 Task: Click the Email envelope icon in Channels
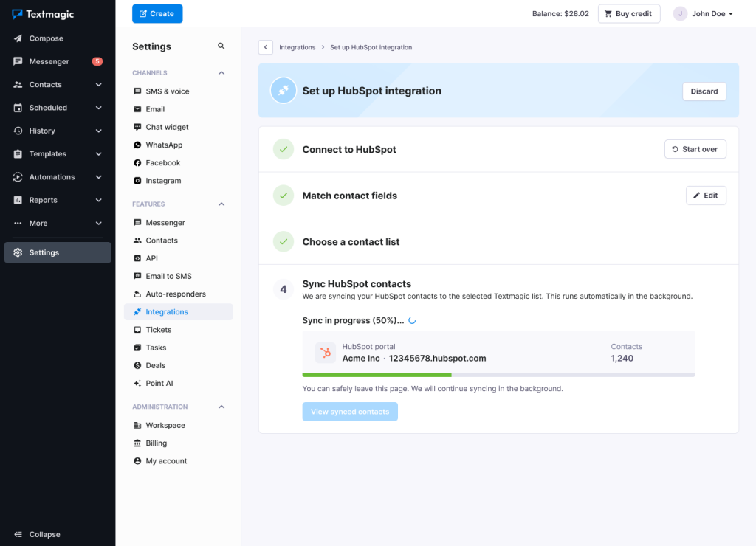pos(137,109)
